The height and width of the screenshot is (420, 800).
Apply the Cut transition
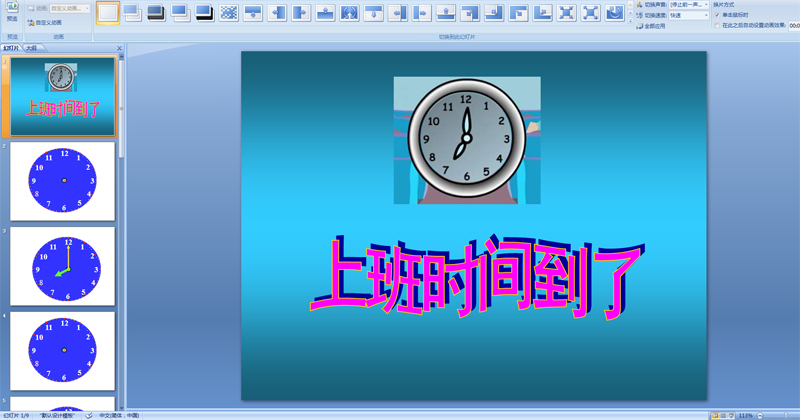[x=180, y=13]
